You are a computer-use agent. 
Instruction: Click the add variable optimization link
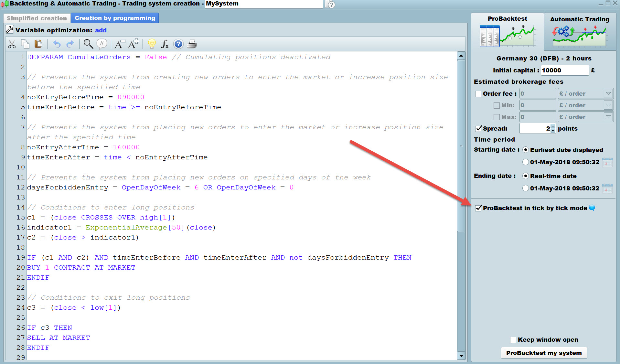(101, 30)
